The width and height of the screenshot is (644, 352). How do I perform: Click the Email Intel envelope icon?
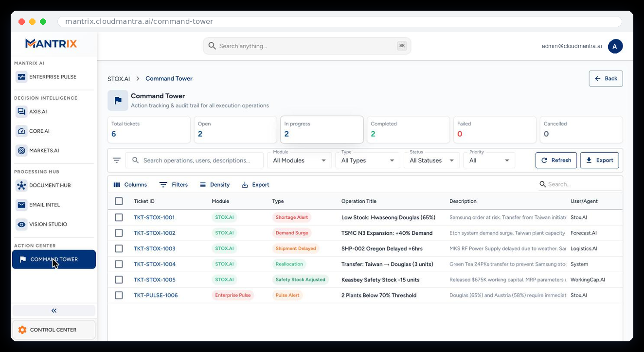[21, 205]
